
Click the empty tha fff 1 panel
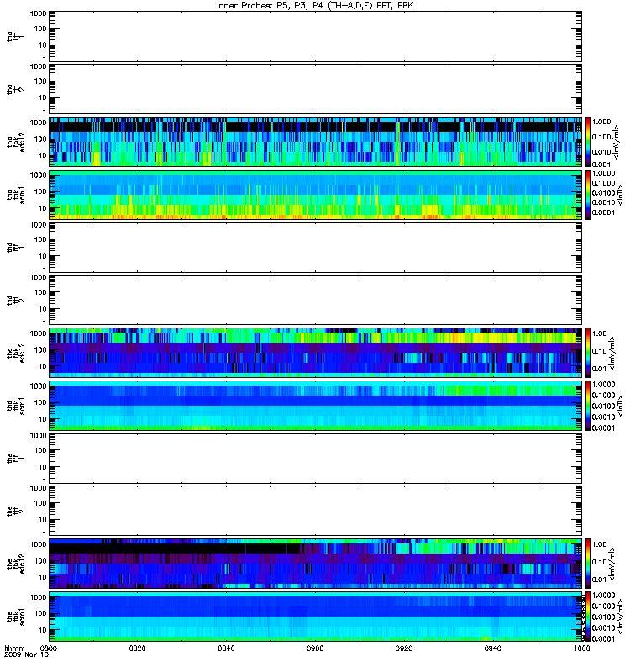316,36
